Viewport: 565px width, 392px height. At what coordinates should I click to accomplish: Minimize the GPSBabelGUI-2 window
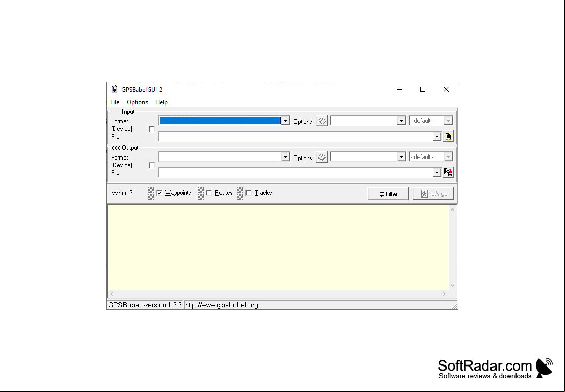pyautogui.click(x=400, y=89)
